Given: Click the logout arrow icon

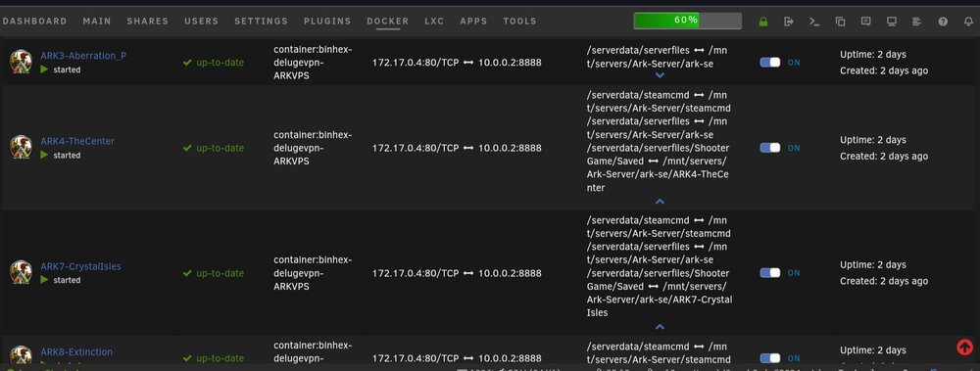Looking at the screenshot, I should pos(788,22).
